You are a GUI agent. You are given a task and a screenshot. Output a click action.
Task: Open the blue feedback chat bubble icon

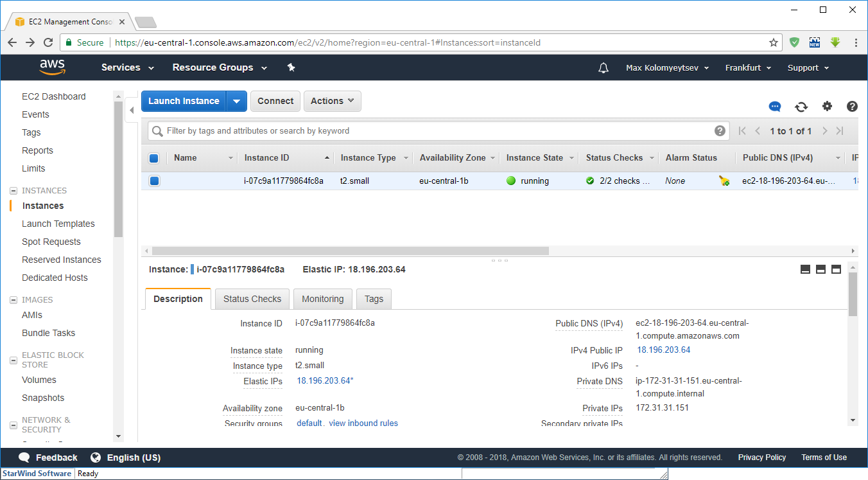click(x=775, y=107)
